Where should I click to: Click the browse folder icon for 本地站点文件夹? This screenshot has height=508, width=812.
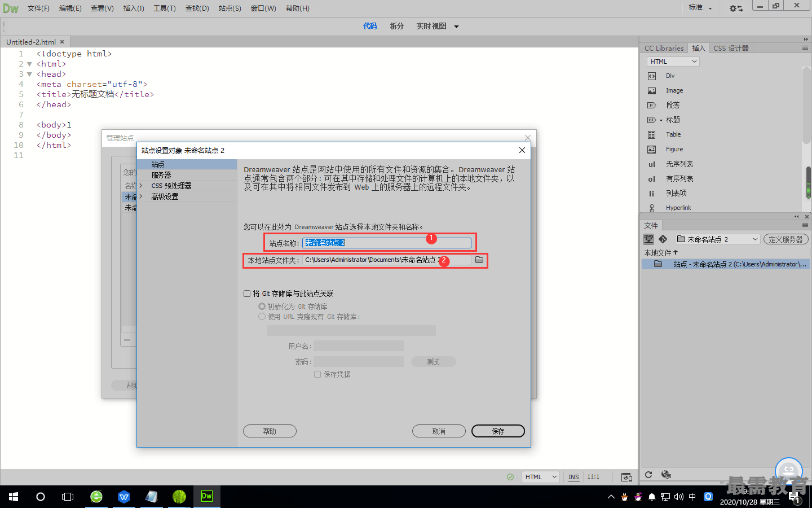click(x=479, y=260)
